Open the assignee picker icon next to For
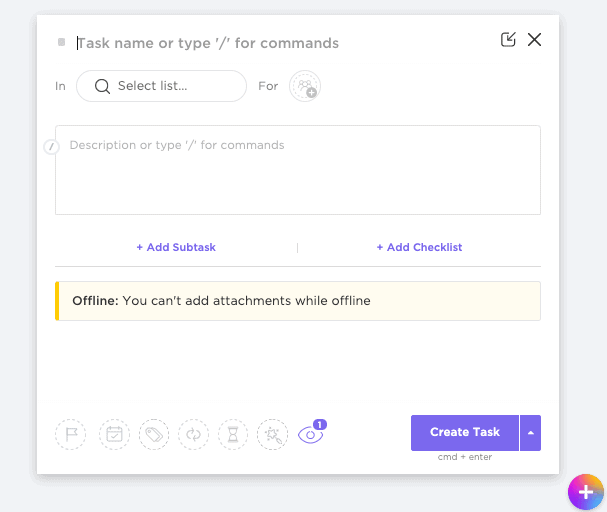 coord(304,86)
